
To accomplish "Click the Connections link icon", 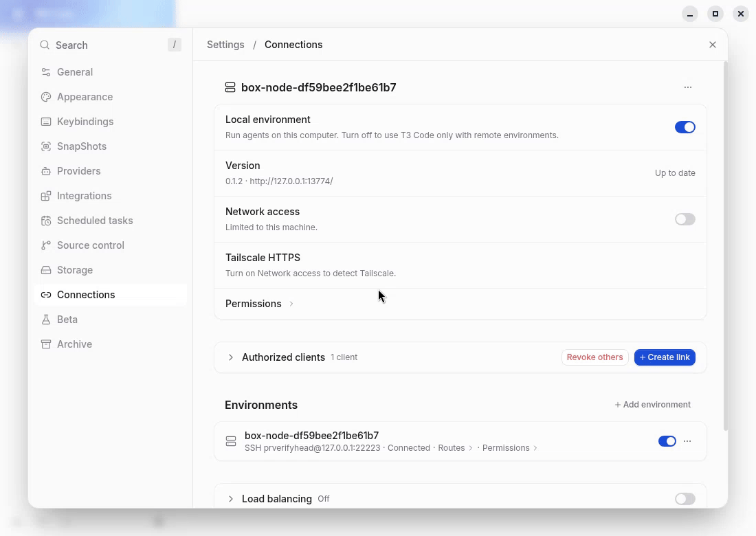I will 46,295.
